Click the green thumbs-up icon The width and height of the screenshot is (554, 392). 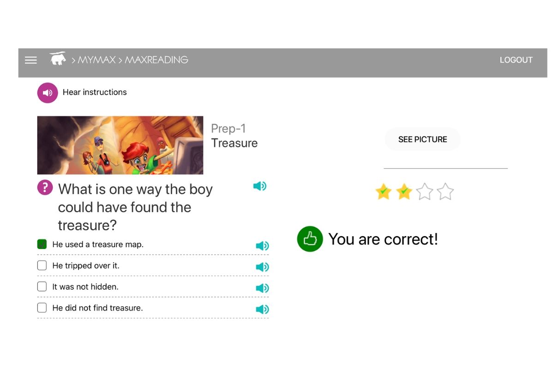310,239
